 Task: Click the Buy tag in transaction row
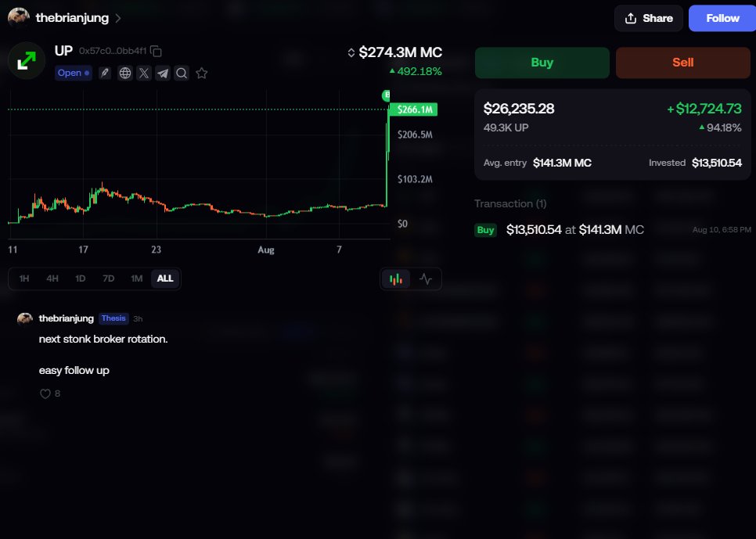pos(485,230)
